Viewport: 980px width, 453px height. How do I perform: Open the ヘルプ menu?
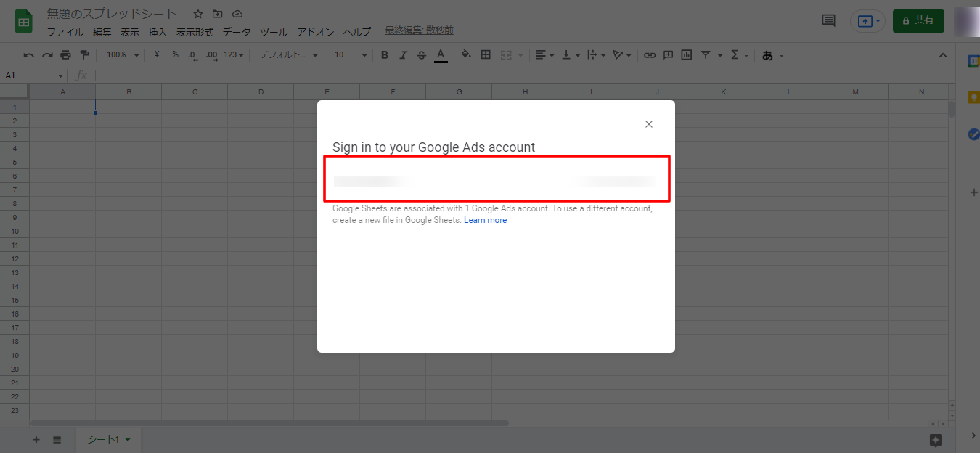pos(357,32)
